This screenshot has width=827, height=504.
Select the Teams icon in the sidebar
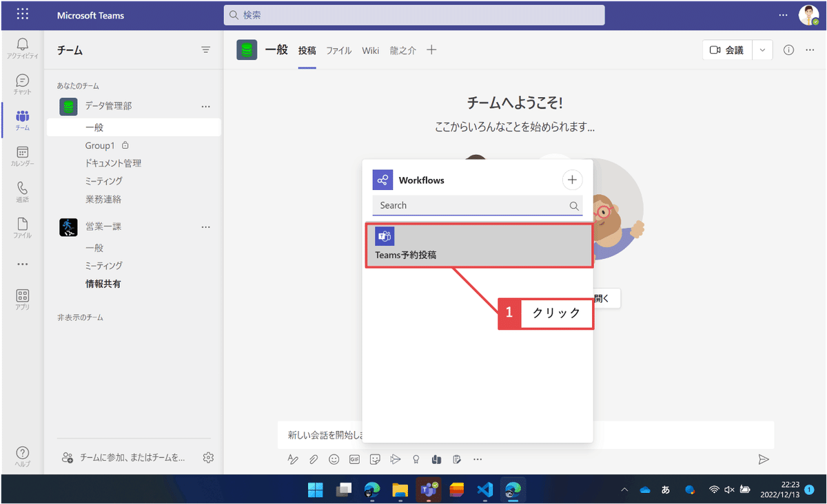coord(23,120)
